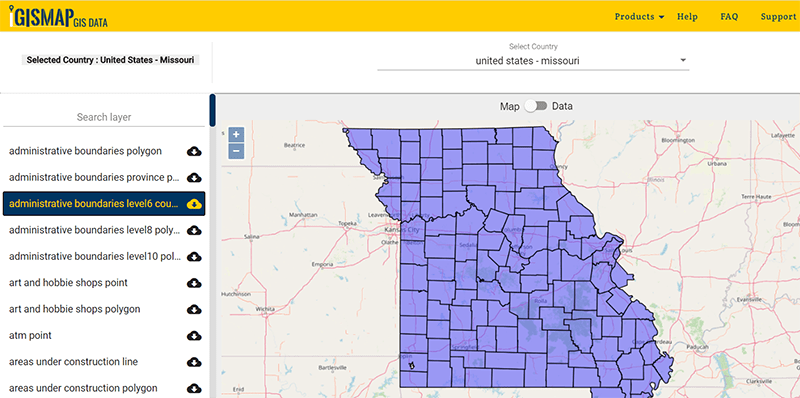Open the Help page
The image size is (800, 398).
point(687,16)
